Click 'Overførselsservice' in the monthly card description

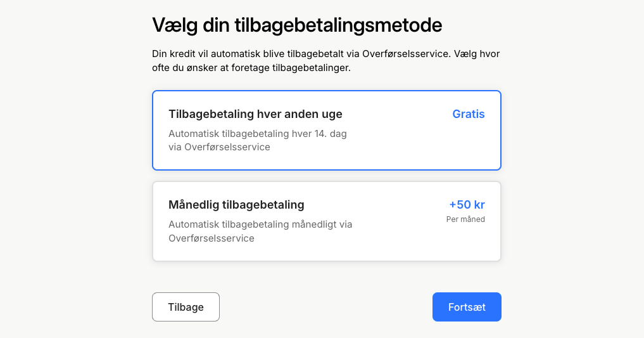click(x=212, y=238)
